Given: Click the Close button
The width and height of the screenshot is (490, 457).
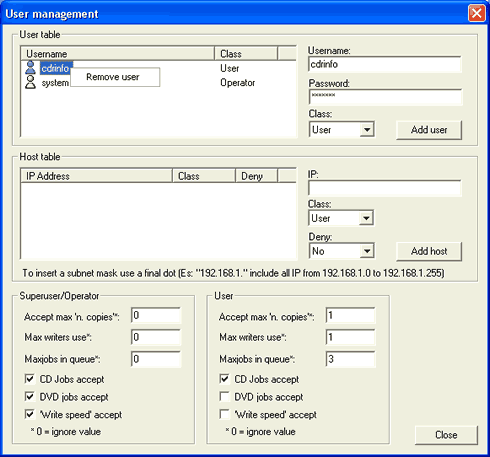Looking at the screenshot, I should (446, 435).
